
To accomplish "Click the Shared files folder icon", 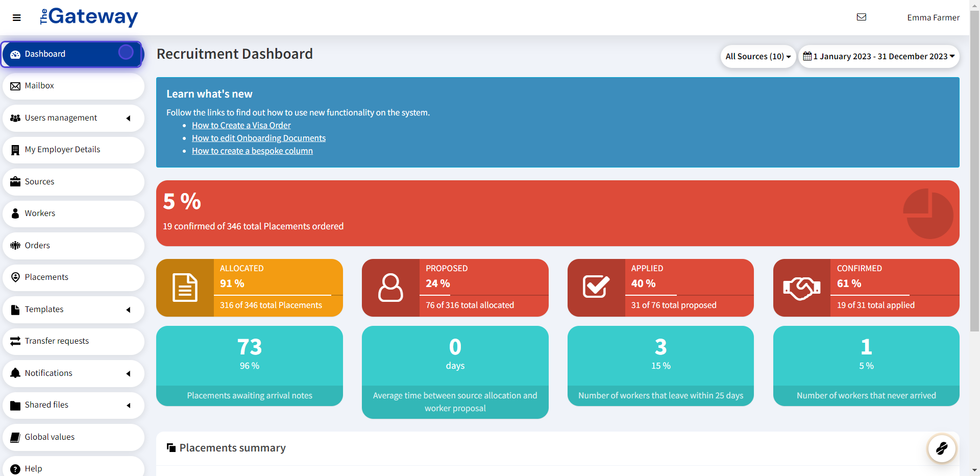I will (x=15, y=406).
